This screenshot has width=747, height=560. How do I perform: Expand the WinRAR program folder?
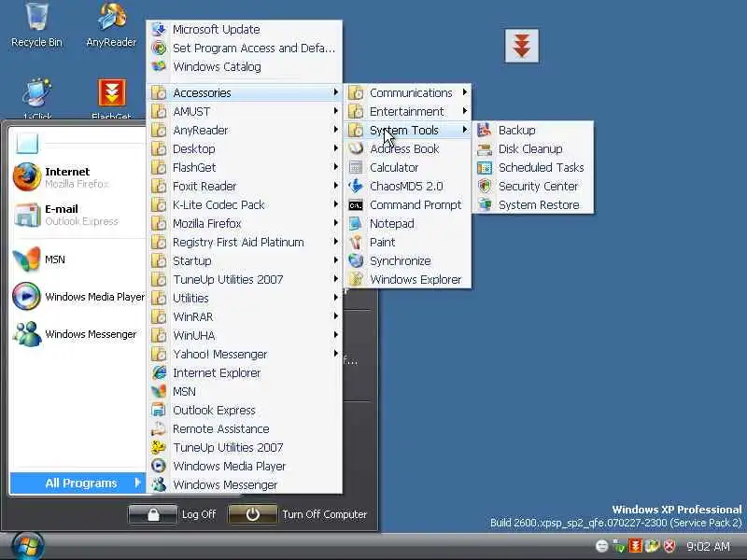click(245, 316)
